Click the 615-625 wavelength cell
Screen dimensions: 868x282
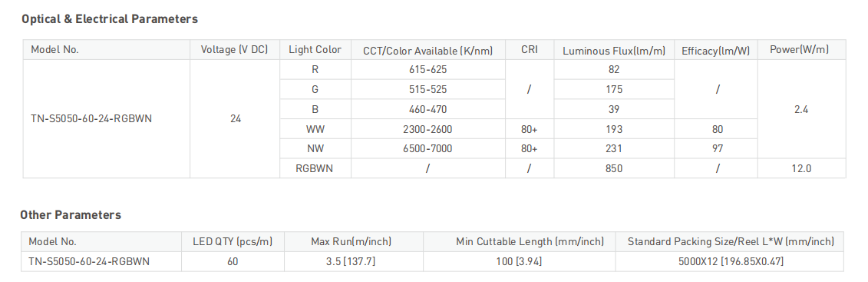(428, 69)
